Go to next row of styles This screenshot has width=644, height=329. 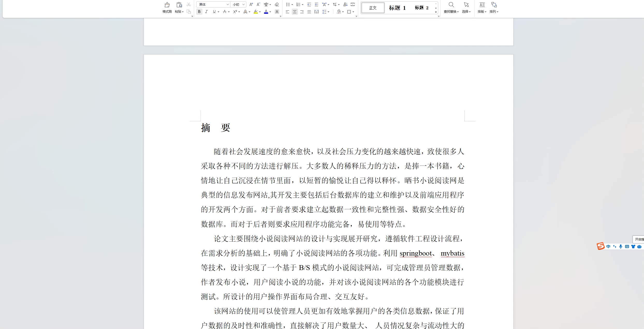pyautogui.click(x=436, y=8)
